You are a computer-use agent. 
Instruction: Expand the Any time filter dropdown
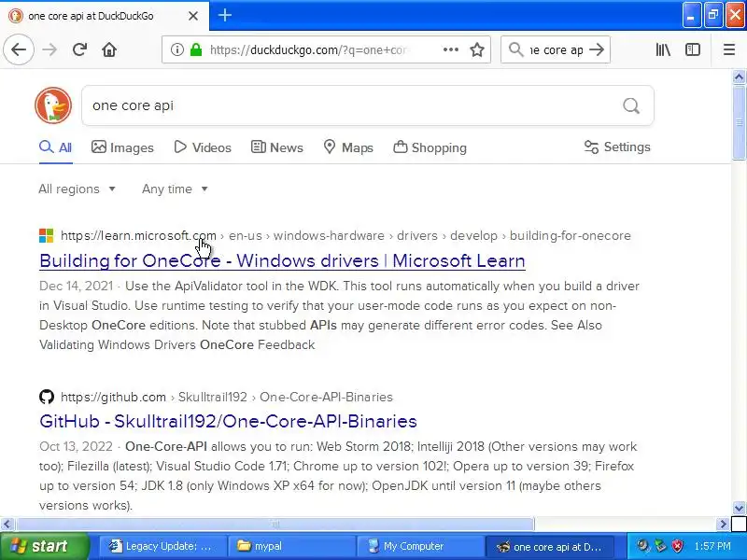(x=175, y=189)
